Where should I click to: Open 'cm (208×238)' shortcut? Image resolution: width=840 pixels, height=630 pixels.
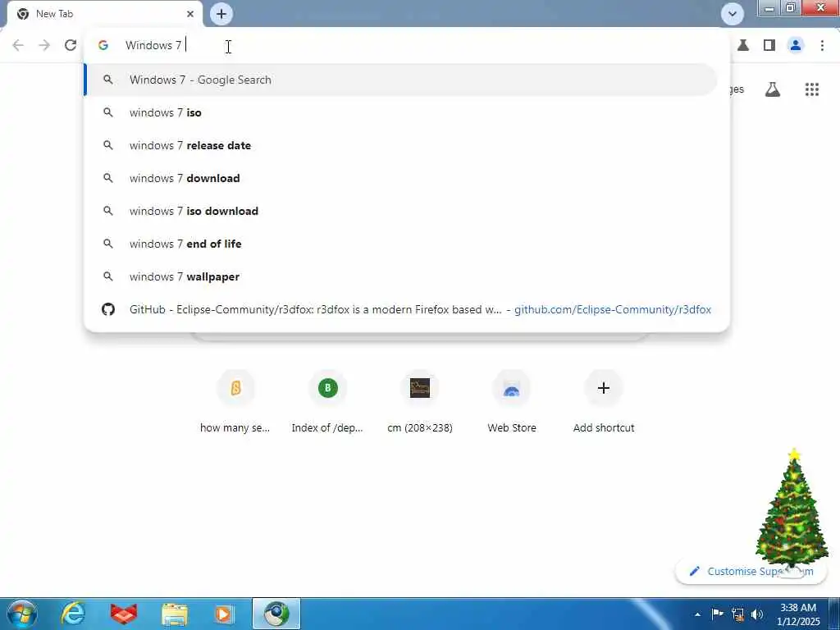419,400
